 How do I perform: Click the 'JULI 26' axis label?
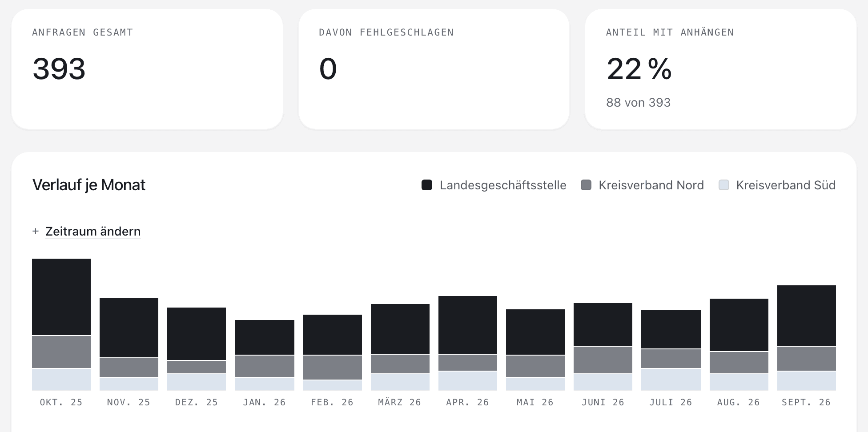(x=671, y=402)
